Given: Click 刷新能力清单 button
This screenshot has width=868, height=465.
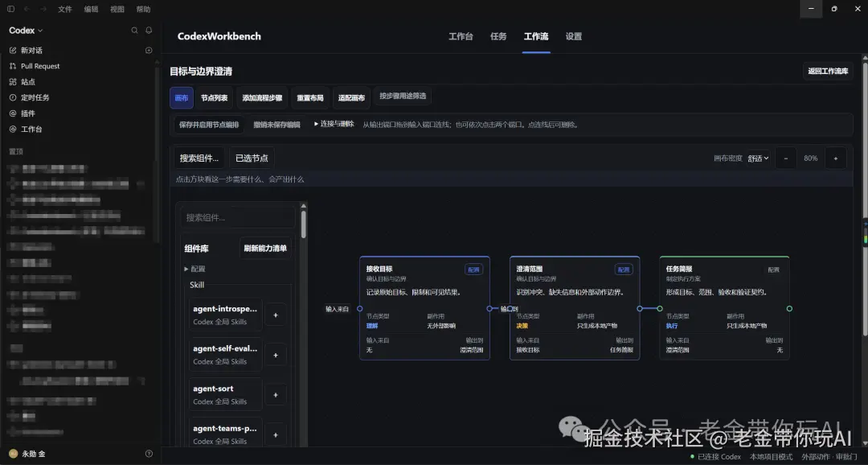Looking at the screenshot, I should click(266, 249).
